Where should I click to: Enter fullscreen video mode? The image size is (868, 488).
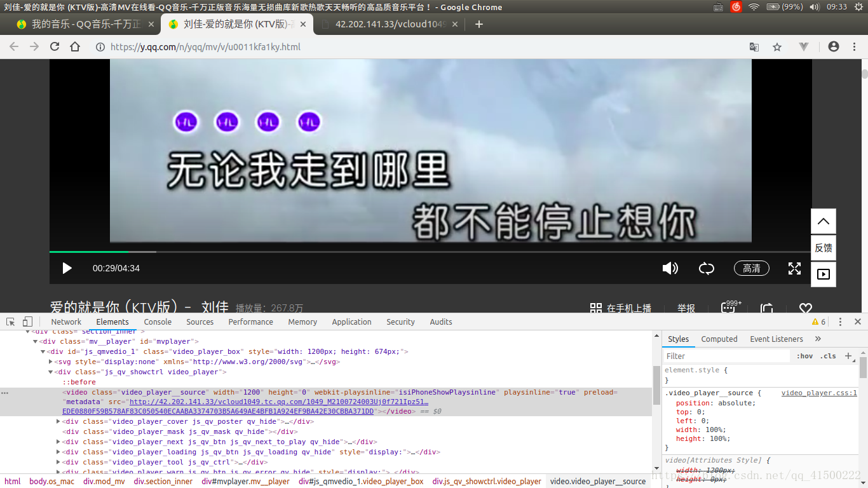794,268
